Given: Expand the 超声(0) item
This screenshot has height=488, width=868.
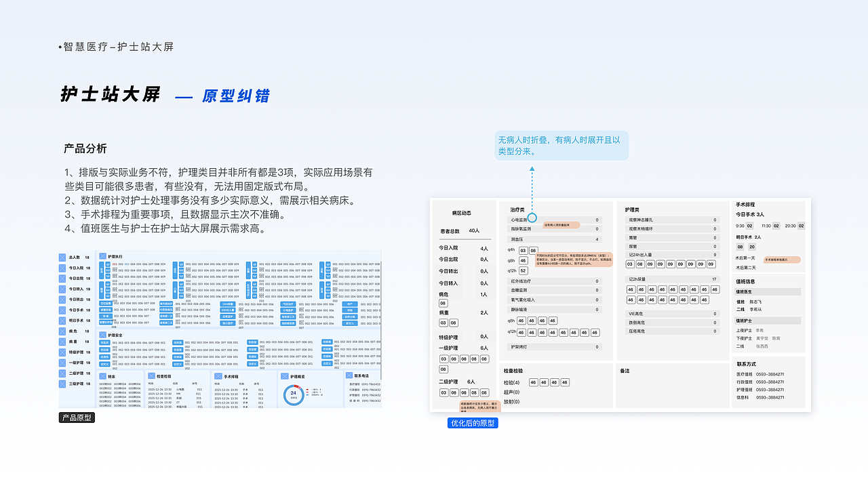Looking at the screenshot, I should pyautogui.click(x=512, y=392).
